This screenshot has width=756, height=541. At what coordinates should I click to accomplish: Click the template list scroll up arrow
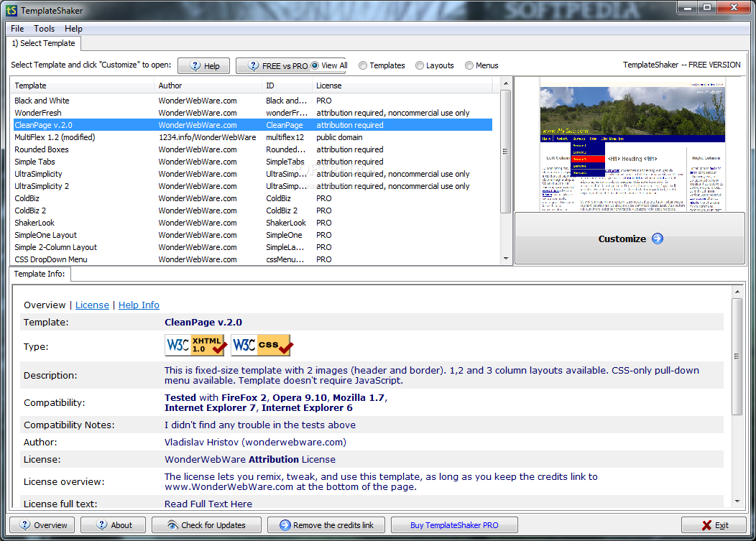pyautogui.click(x=506, y=83)
